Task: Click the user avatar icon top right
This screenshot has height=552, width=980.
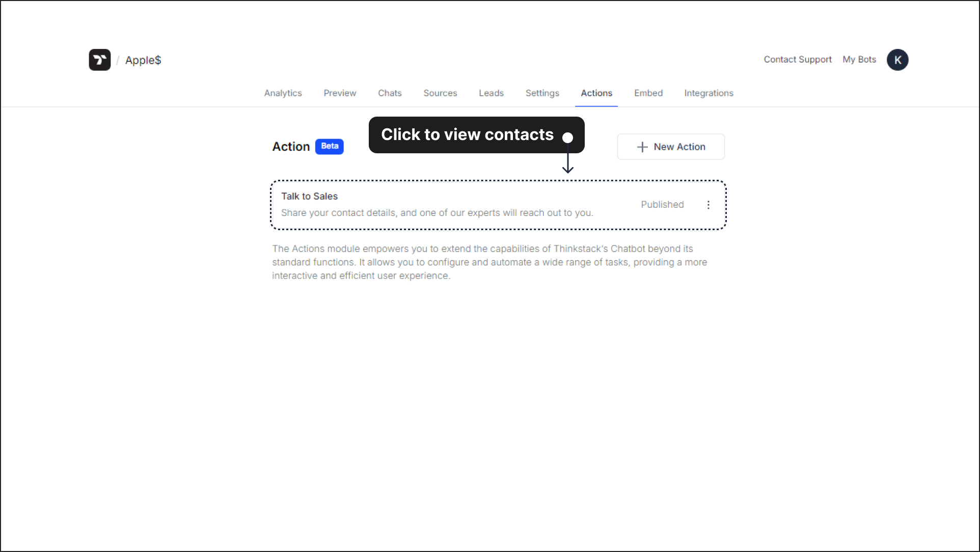Action: [x=897, y=59]
